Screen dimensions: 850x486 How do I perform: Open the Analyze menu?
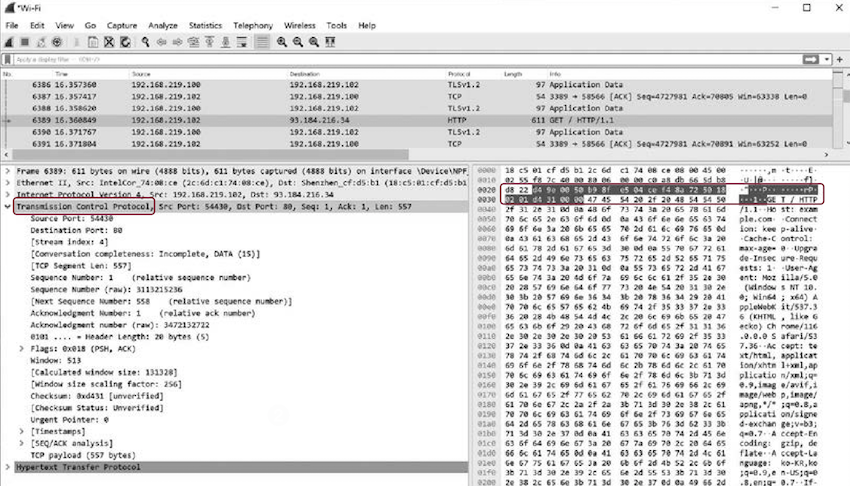(163, 25)
